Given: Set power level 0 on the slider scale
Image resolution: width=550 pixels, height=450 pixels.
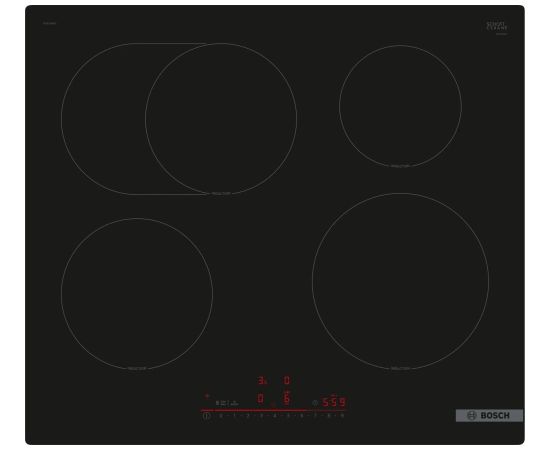Looking at the screenshot, I should click(221, 416).
